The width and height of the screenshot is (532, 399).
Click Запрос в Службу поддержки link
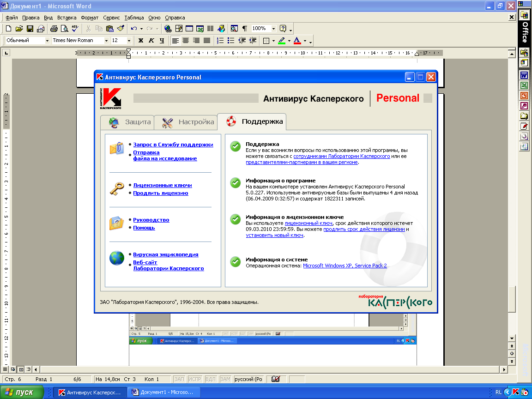[173, 145]
